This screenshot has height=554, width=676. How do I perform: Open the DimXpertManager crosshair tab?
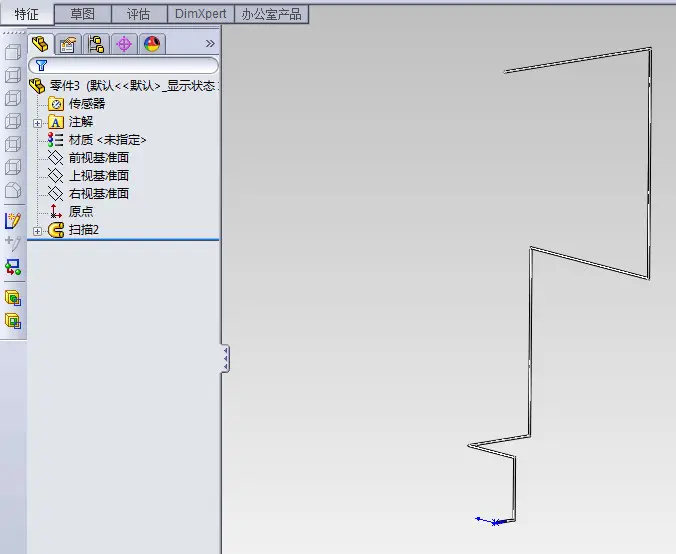[x=124, y=44]
